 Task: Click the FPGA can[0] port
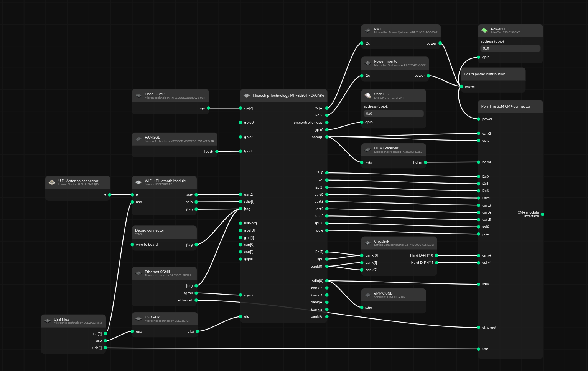[240, 245]
